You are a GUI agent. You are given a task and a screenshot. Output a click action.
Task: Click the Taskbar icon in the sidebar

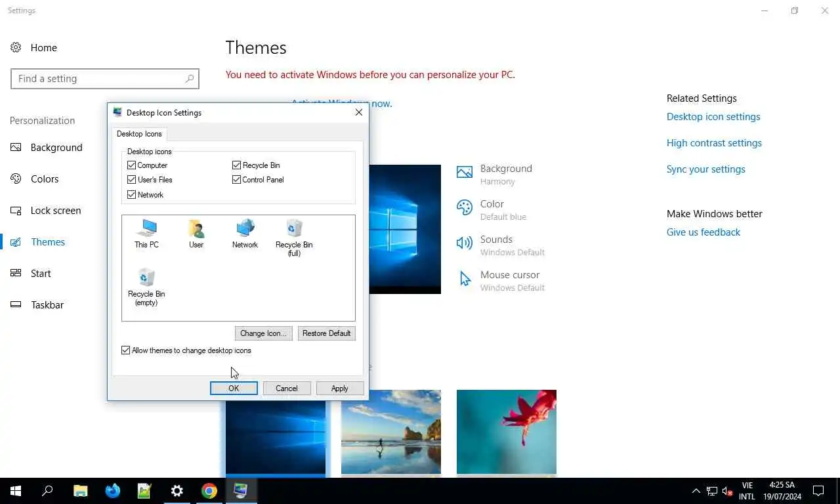coord(16,304)
